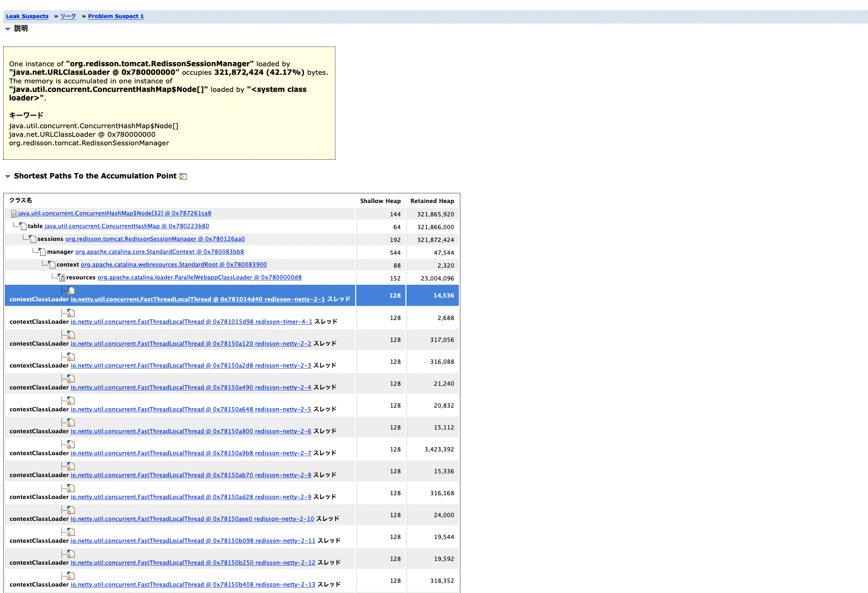Open java.util.concurrent.ConcurrentHashMap @ 0x780223b80 link
This screenshot has width=868, height=593.
[x=127, y=227]
